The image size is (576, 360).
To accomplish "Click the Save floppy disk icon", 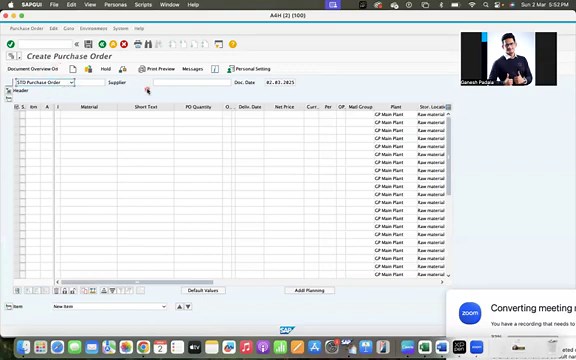I will [88, 44].
